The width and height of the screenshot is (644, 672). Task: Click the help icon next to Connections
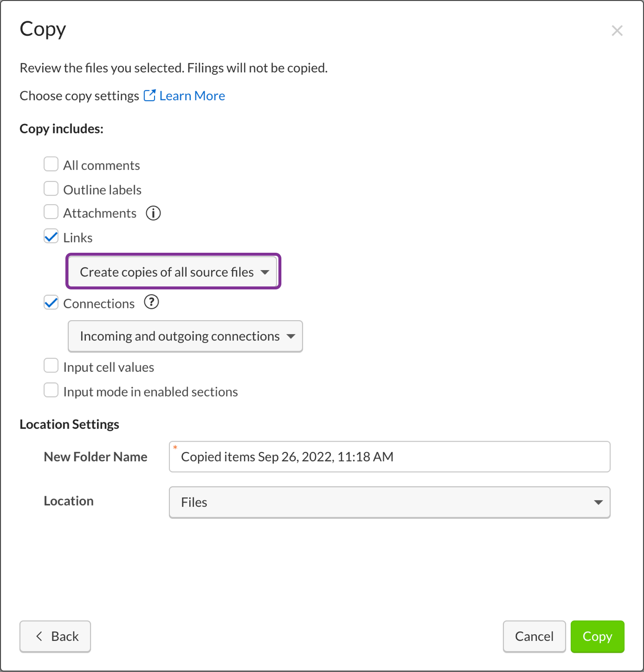[152, 302]
